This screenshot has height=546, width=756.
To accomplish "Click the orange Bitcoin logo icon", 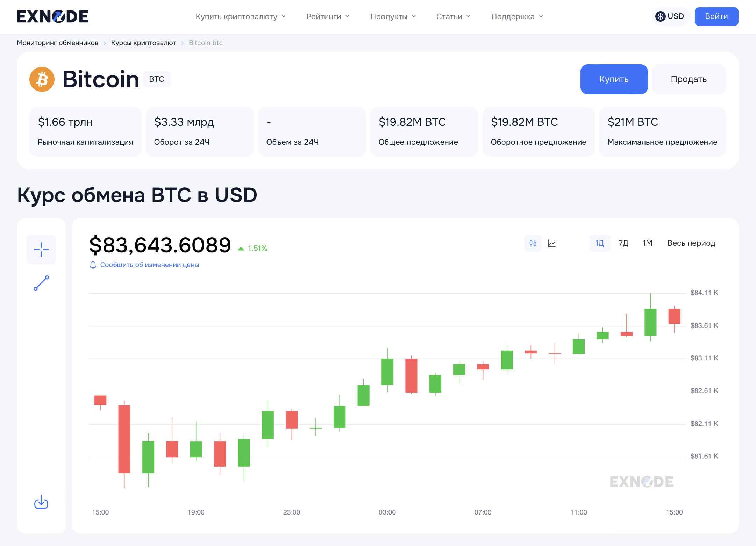I will [x=42, y=79].
